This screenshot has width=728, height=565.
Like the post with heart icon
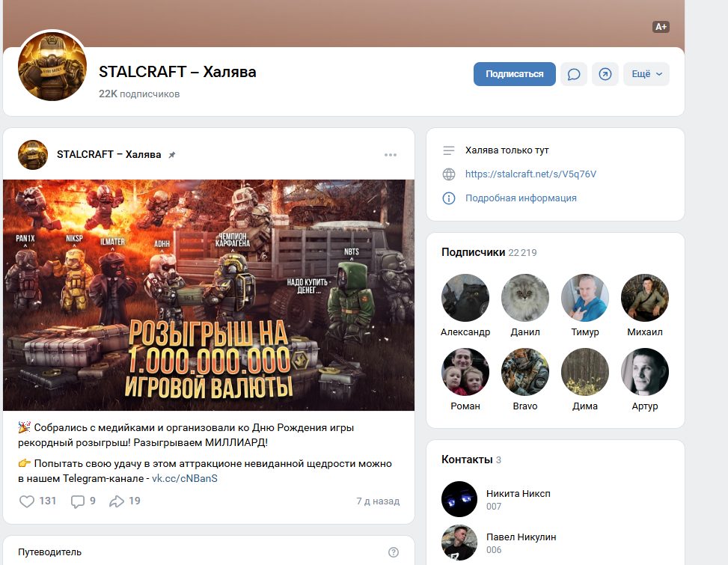(27, 501)
